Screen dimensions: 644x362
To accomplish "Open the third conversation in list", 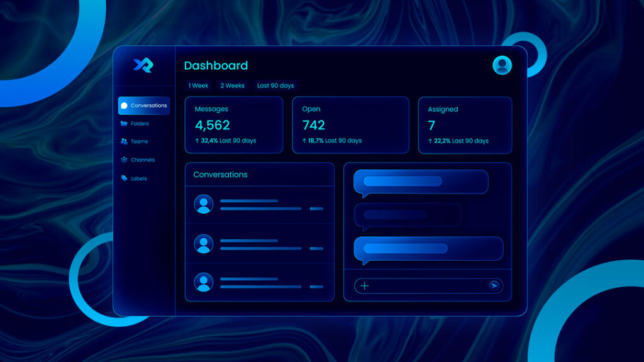I will 259,282.
